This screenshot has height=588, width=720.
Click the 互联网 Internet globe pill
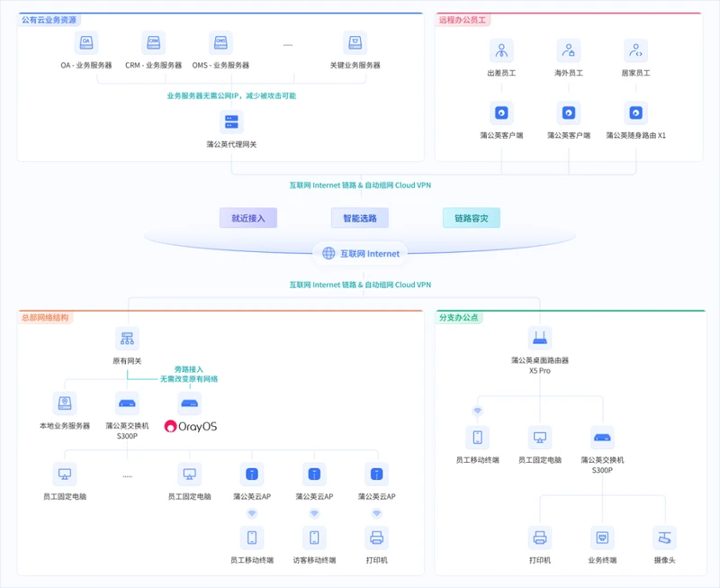click(x=360, y=254)
